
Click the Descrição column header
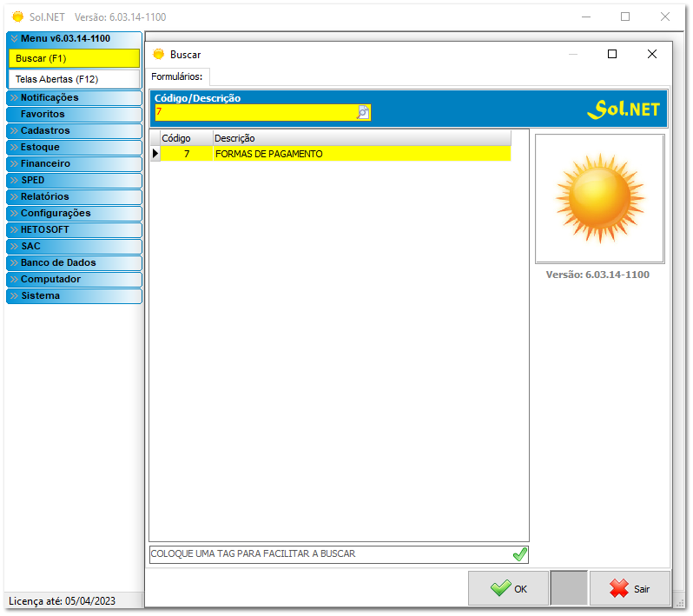pyautogui.click(x=361, y=138)
